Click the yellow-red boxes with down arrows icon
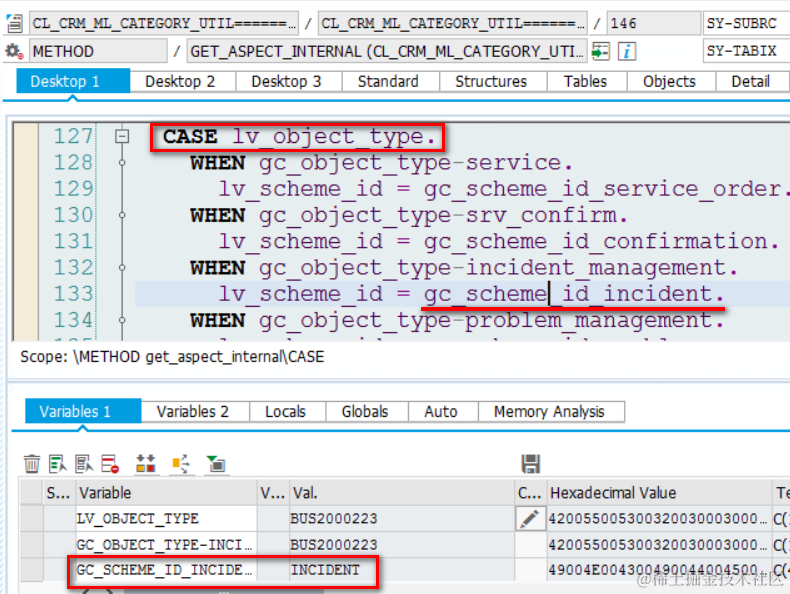The height and width of the screenshot is (594, 790). (x=146, y=464)
